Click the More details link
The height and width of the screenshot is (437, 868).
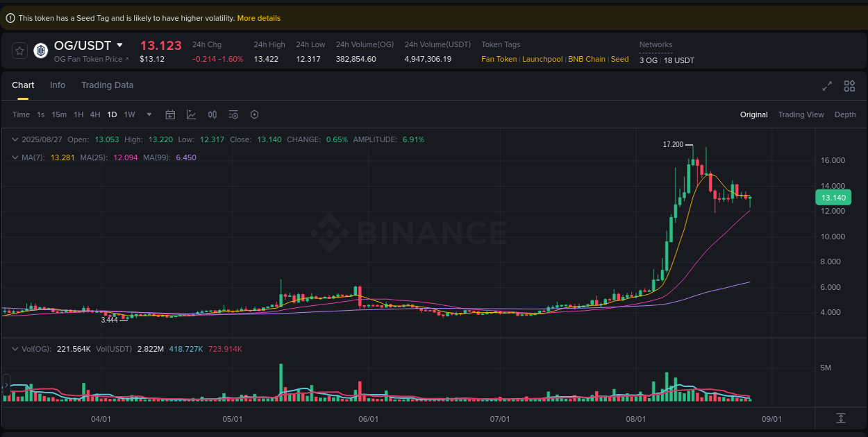pyautogui.click(x=258, y=17)
